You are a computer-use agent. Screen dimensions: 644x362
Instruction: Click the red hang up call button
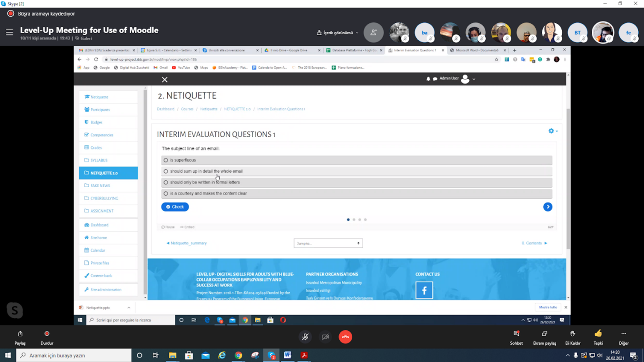point(345,337)
